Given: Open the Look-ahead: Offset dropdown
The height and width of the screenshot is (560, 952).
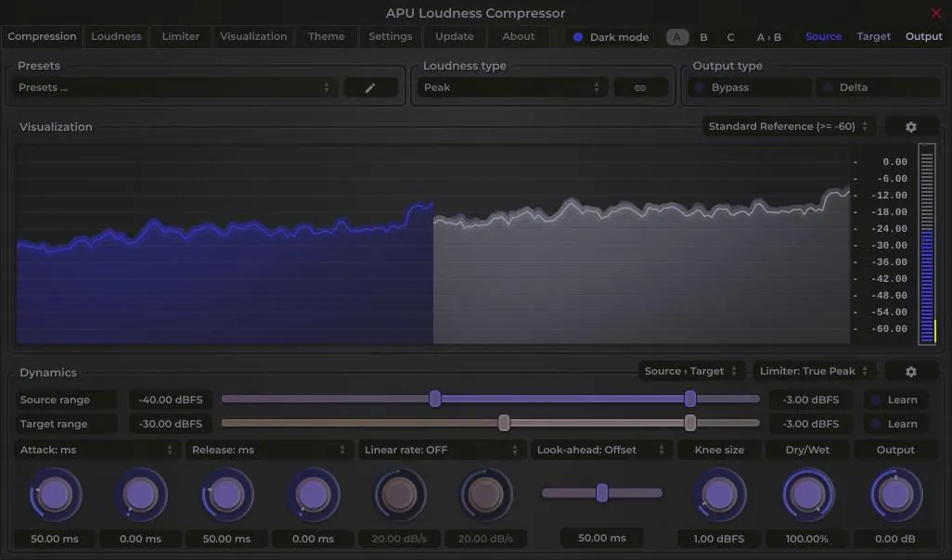Looking at the screenshot, I should (600, 450).
